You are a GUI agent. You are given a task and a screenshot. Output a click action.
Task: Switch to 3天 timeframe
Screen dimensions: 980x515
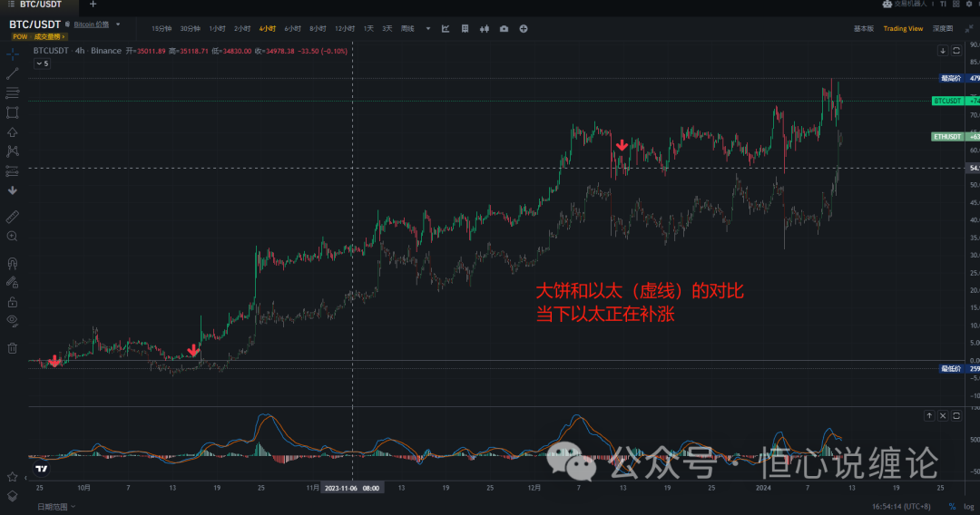(x=387, y=29)
